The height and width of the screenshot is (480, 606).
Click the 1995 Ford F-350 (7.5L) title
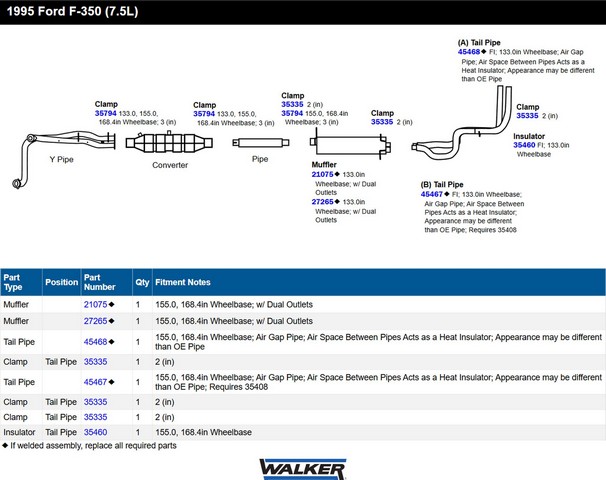[72, 11]
